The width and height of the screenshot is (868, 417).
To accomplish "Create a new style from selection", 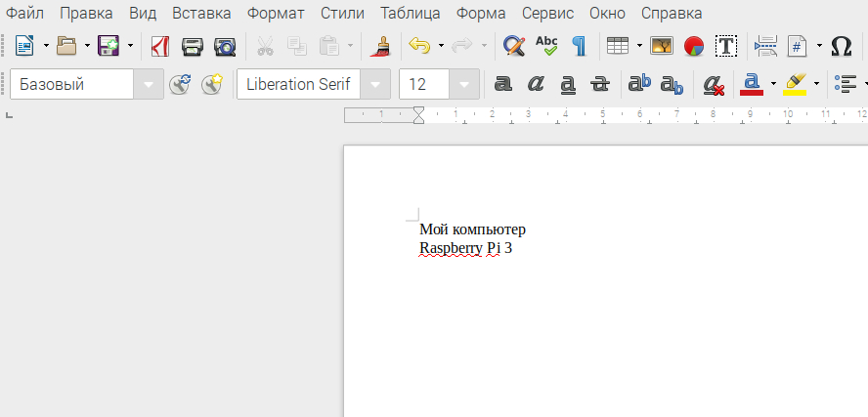I will coord(212,84).
